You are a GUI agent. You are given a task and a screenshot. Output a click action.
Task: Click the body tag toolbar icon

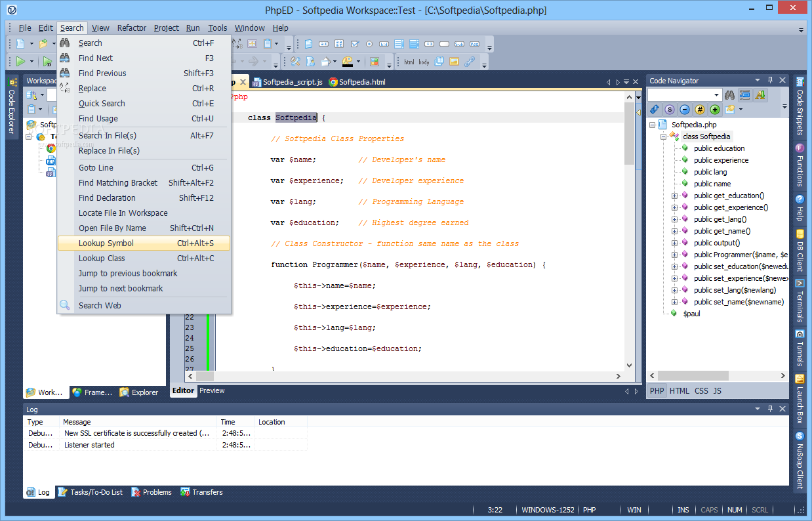click(424, 62)
